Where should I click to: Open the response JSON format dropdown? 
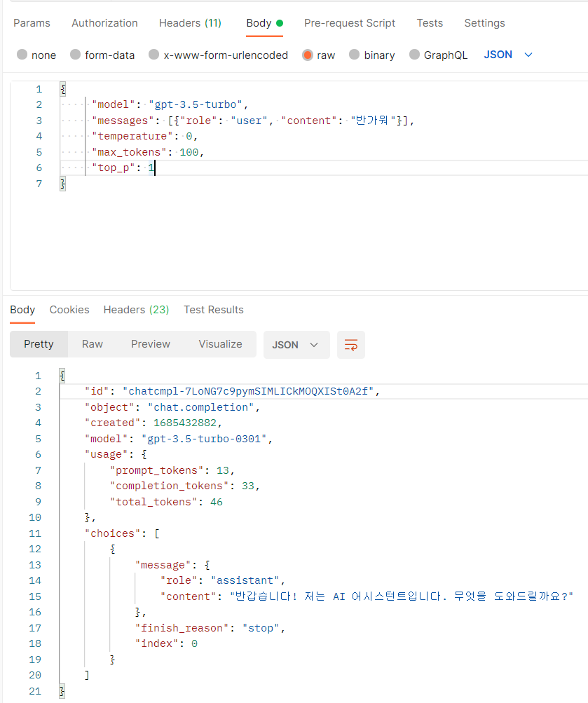click(x=296, y=345)
